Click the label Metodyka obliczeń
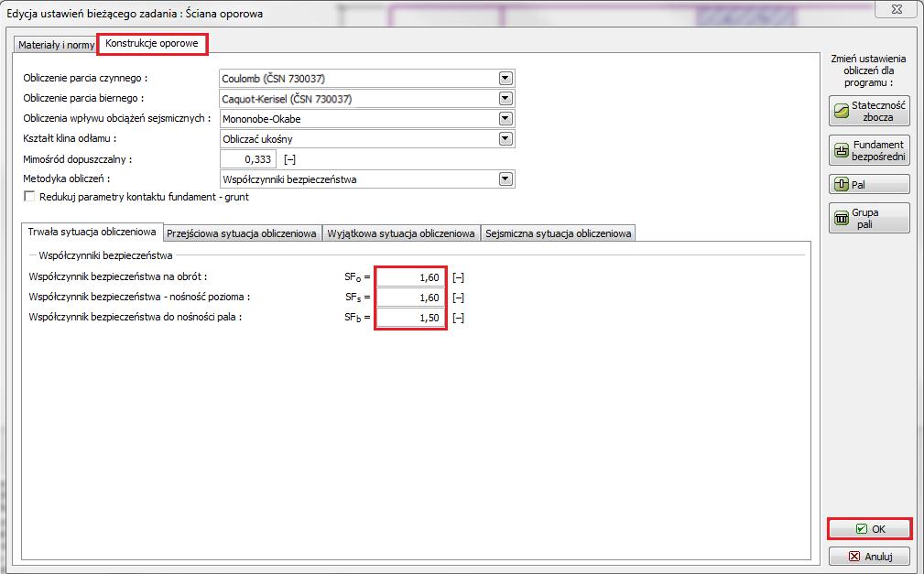The height and width of the screenshot is (574, 924). click(x=67, y=179)
